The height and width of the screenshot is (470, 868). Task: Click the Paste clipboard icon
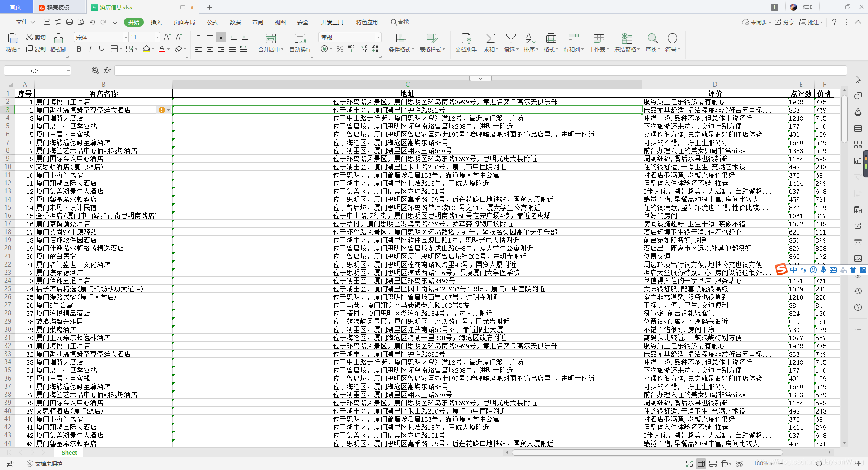(x=13, y=39)
